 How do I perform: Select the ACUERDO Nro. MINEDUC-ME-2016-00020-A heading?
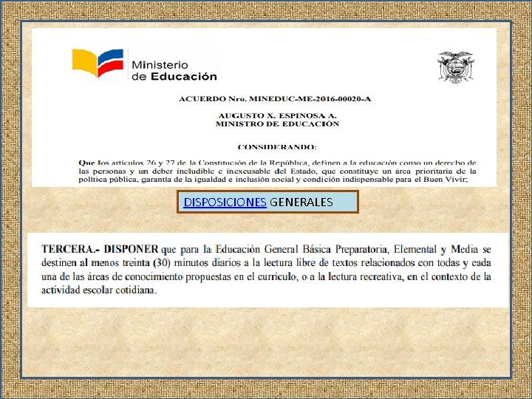(x=275, y=99)
